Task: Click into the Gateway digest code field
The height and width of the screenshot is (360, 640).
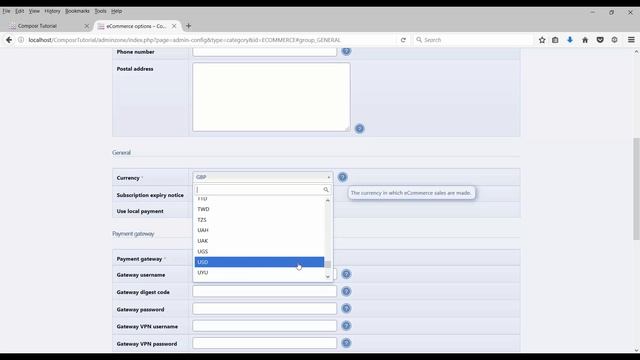Action: coord(264,291)
